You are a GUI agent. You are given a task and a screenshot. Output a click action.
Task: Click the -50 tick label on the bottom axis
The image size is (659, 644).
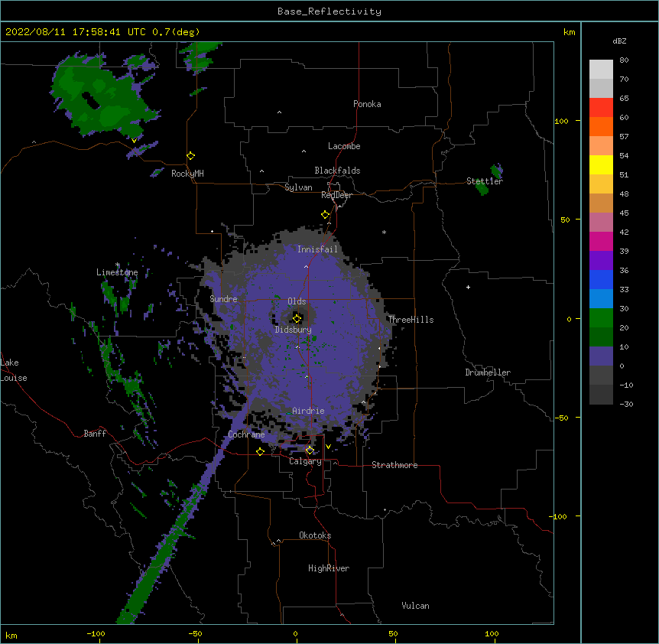click(195, 633)
